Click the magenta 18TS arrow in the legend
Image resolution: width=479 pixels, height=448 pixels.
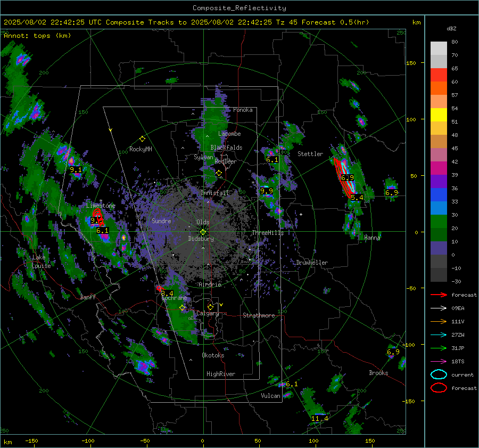pos(439,362)
